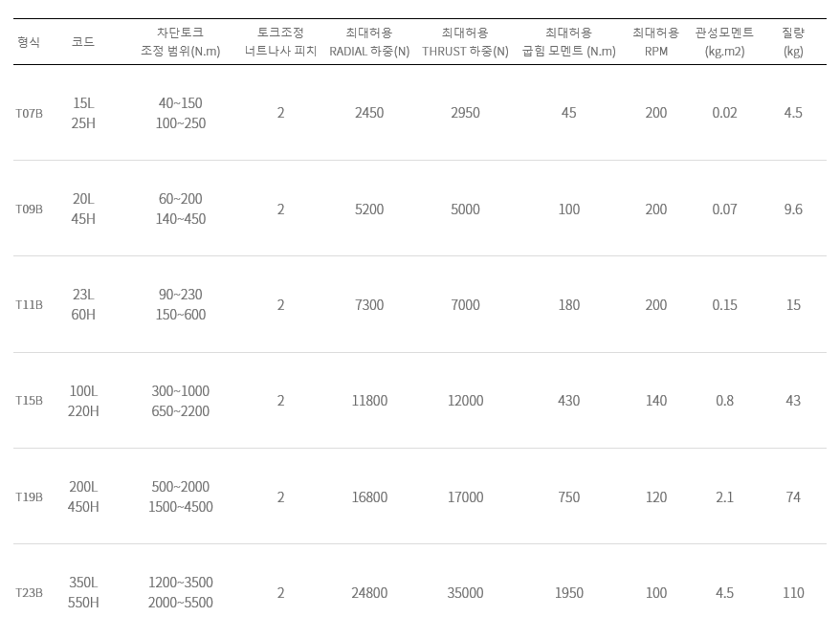The height and width of the screenshot is (639, 840).
Task: Click the 140 RPM value
Action: 655,401
